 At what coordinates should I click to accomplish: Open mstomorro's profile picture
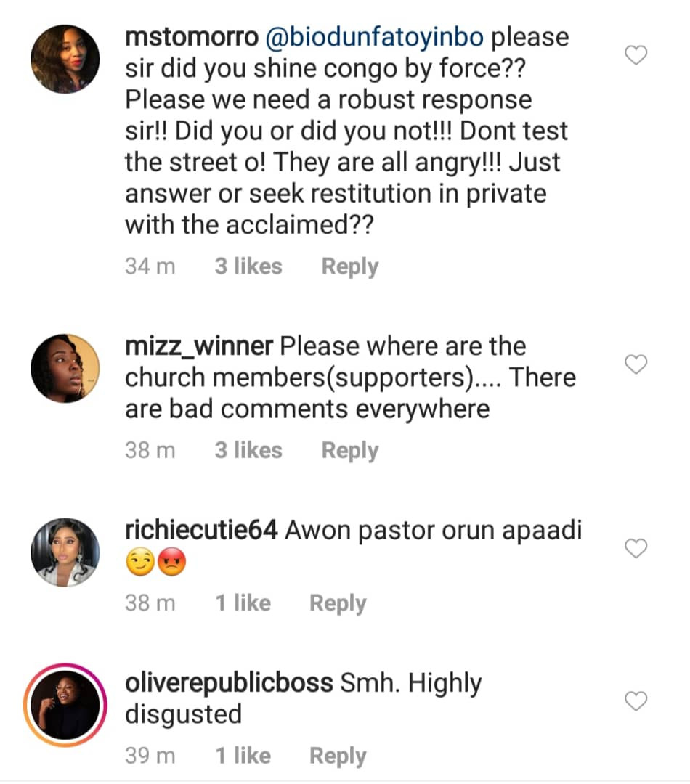coord(65,60)
